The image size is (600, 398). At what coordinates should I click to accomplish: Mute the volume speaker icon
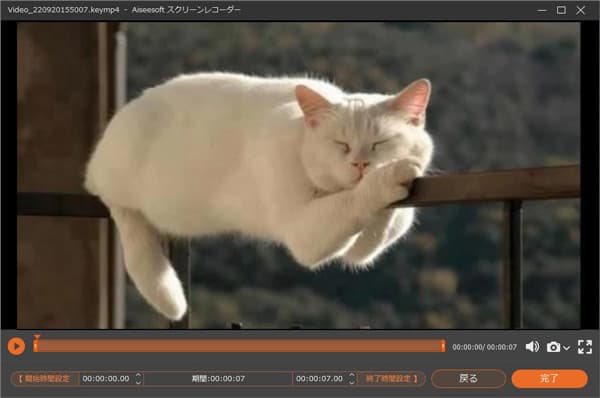[x=532, y=347]
